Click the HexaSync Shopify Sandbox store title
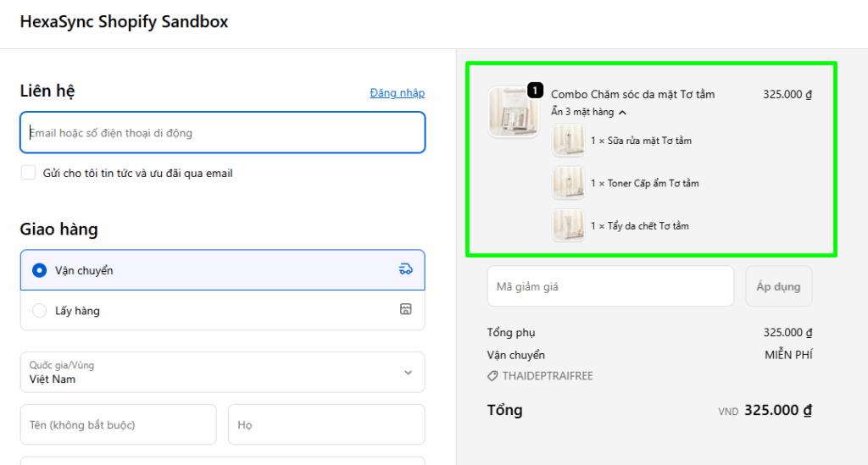The height and width of the screenshot is (465, 868). [124, 22]
